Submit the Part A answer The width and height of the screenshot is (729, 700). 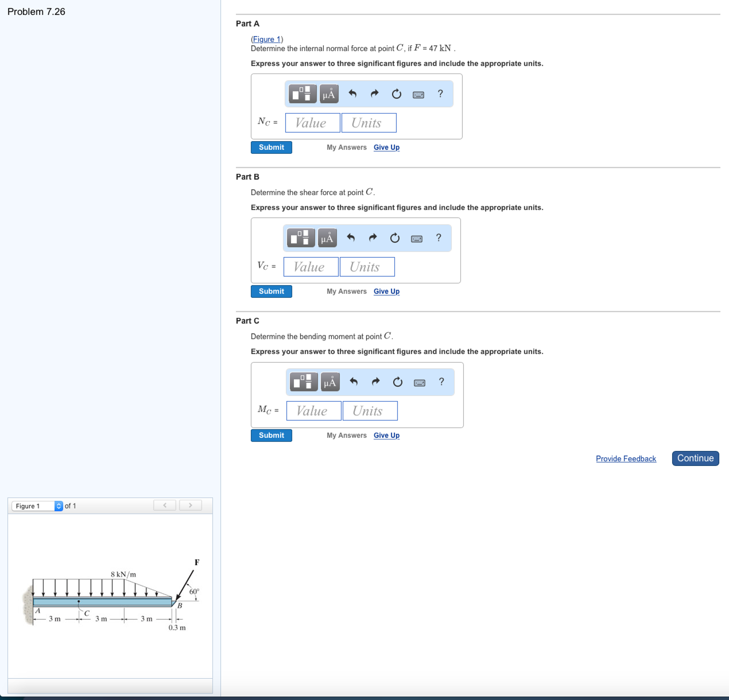point(271,147)
